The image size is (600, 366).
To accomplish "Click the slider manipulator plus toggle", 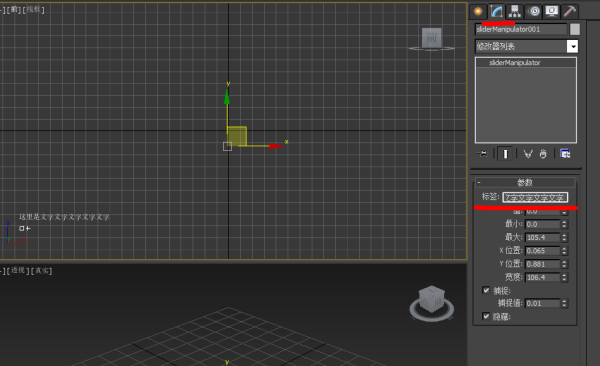I will [x=28, y=229].
